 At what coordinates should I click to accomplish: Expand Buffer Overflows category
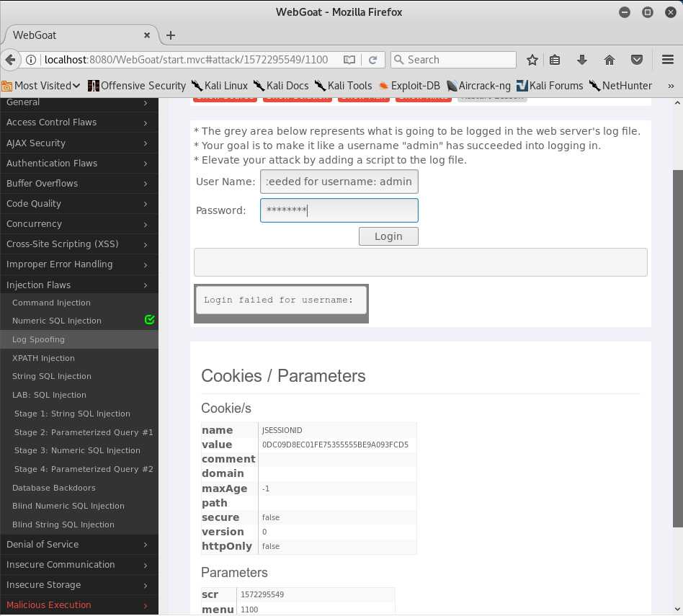[79, 184]
